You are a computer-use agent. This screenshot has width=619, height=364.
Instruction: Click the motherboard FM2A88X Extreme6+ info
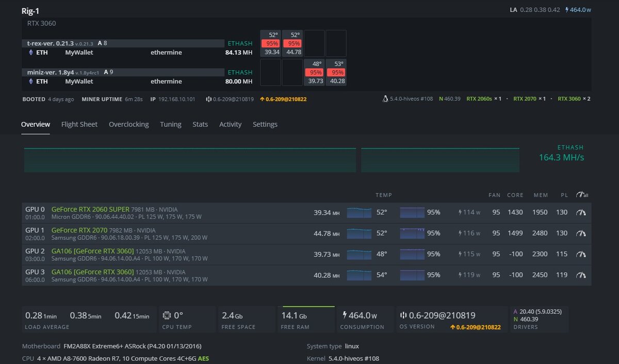coord(133,346)
